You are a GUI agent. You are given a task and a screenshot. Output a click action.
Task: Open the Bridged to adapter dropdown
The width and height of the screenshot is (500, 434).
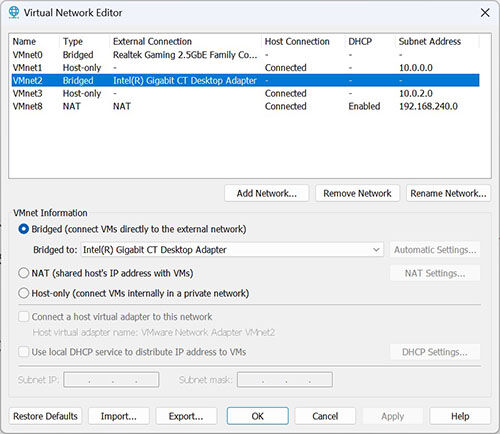[232, 250]
